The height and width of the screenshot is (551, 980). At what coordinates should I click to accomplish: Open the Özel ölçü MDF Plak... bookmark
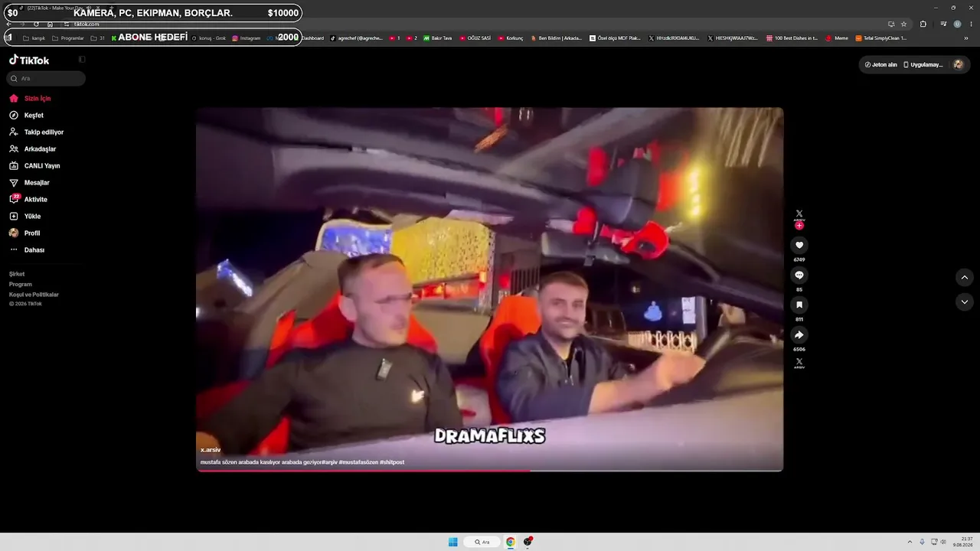(x=614, y=38)
